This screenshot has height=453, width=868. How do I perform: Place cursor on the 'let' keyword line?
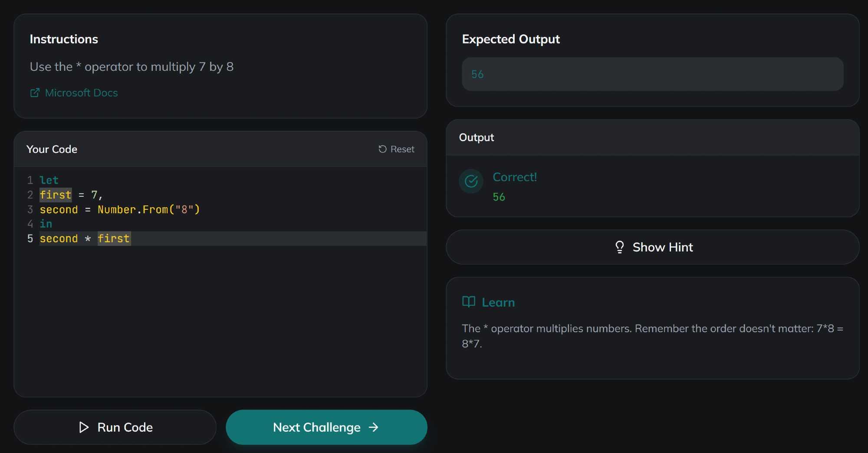point(49,180)
